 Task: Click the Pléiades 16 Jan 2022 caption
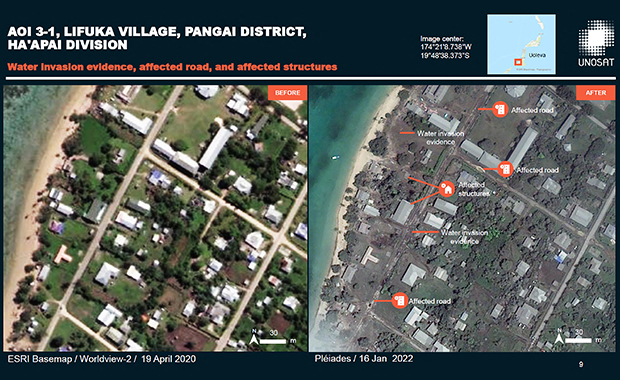coord(364,359)
